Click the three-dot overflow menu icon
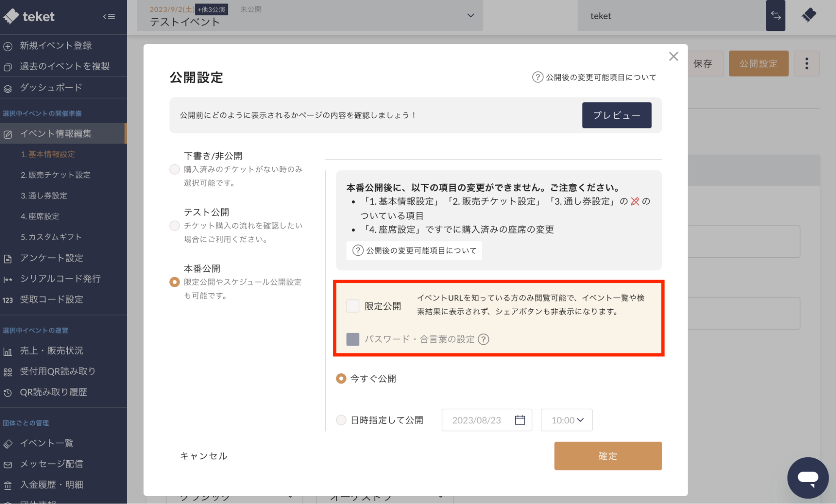The image size is (836, 504). [807, 63]
